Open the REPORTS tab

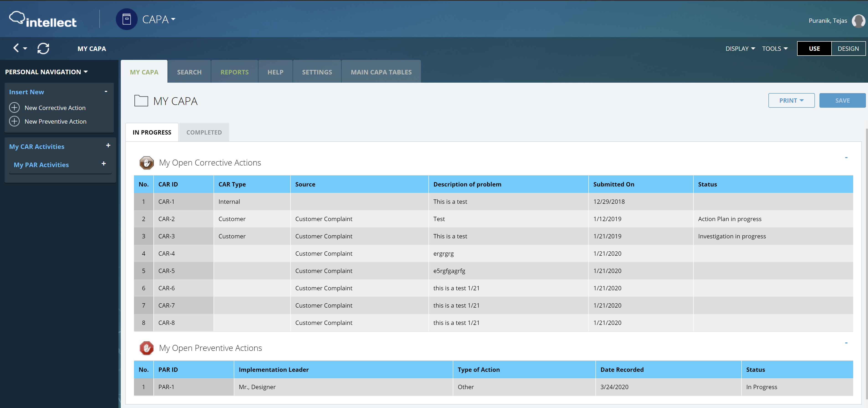[x=234, y=72]
